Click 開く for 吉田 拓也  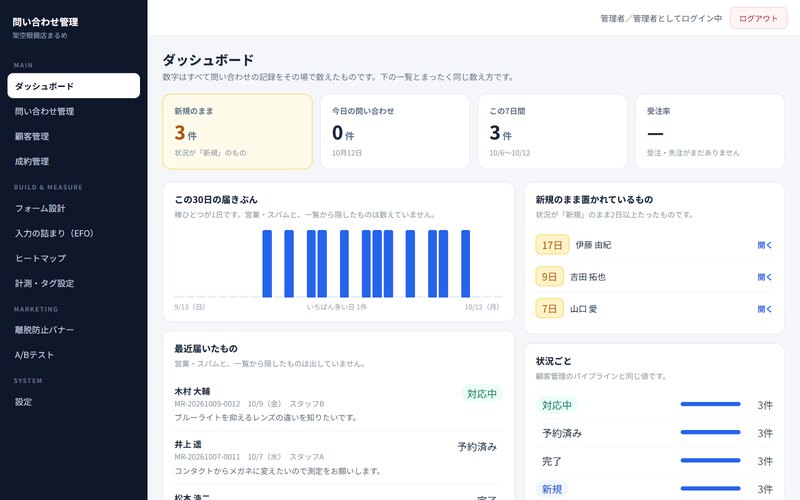point(764,277)
